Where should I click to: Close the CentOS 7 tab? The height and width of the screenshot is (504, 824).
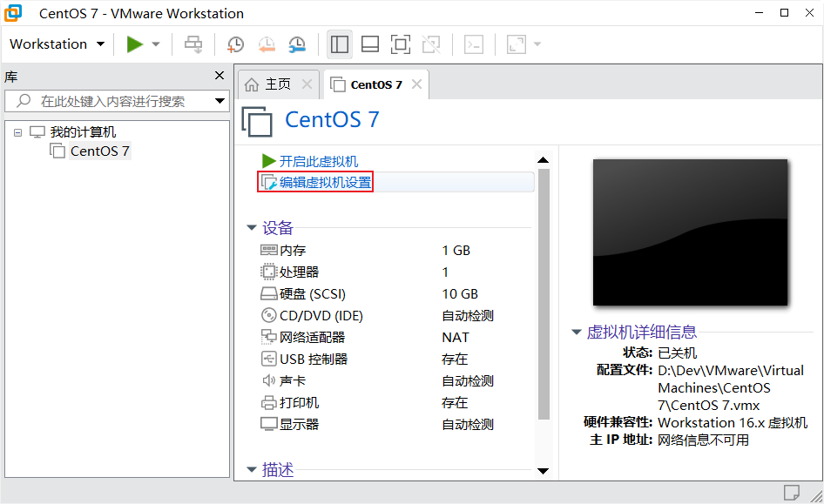(x=416, y=84)
